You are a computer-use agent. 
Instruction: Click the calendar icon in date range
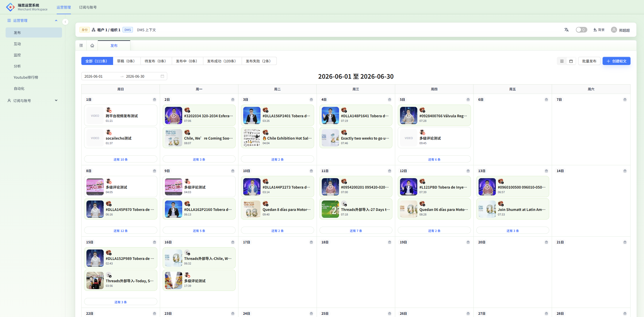coord(162,76)
